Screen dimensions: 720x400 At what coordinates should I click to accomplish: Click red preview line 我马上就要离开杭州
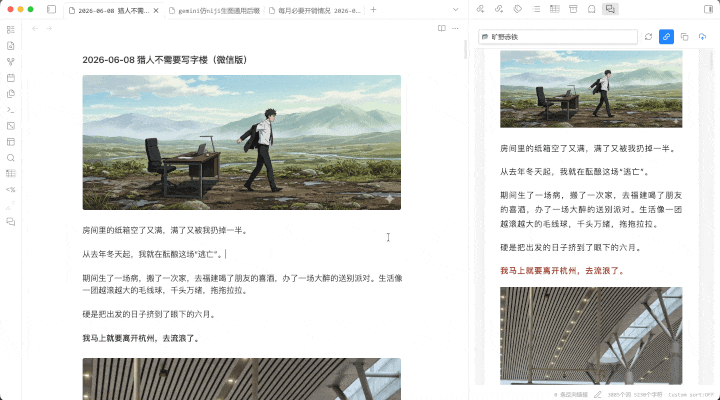[x=563, y=271]
